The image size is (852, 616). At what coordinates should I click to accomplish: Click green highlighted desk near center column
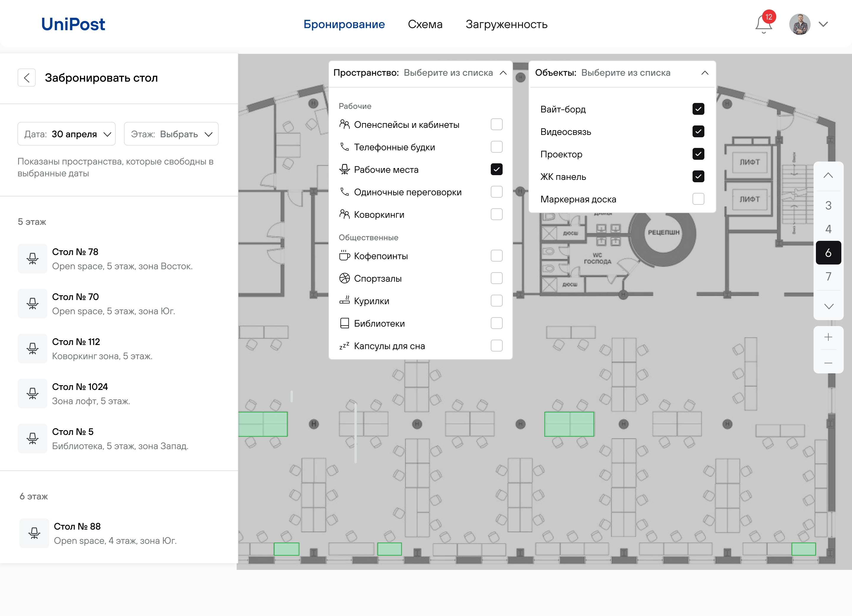pos(569,424)
